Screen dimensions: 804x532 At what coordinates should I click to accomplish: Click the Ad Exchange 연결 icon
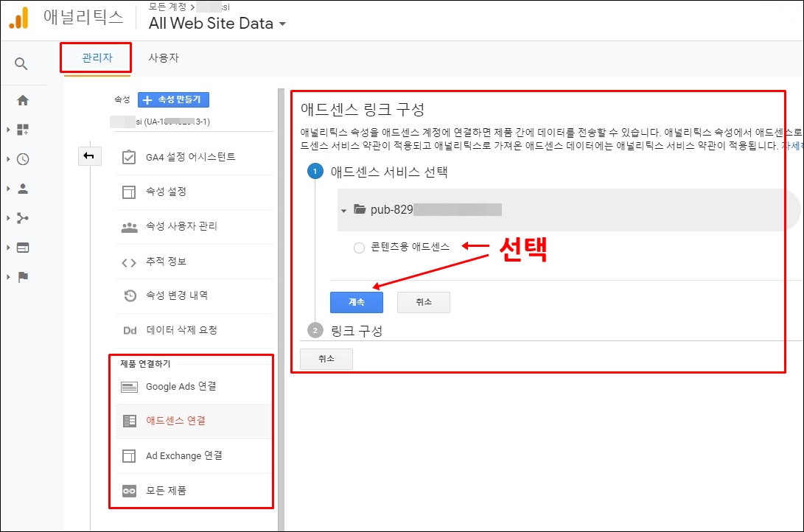(129, 455)
